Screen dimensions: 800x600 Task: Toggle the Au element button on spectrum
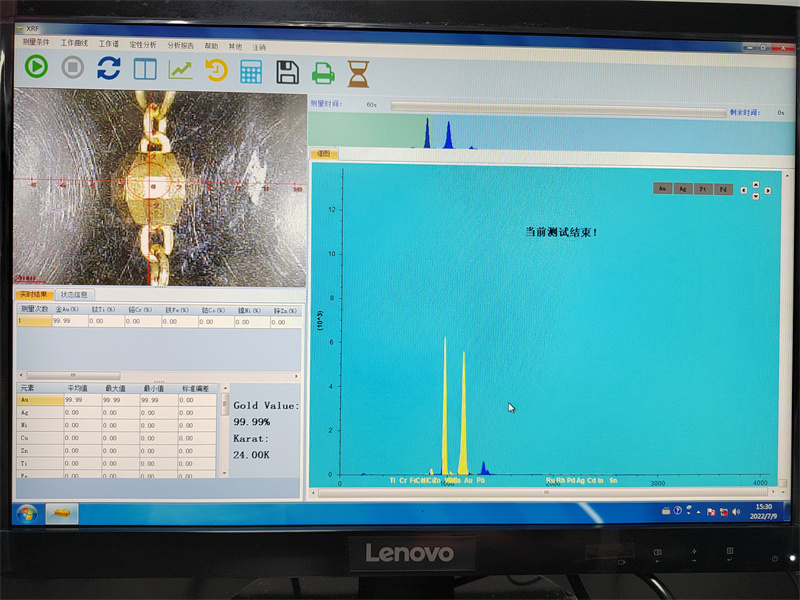tap(662, 188)
